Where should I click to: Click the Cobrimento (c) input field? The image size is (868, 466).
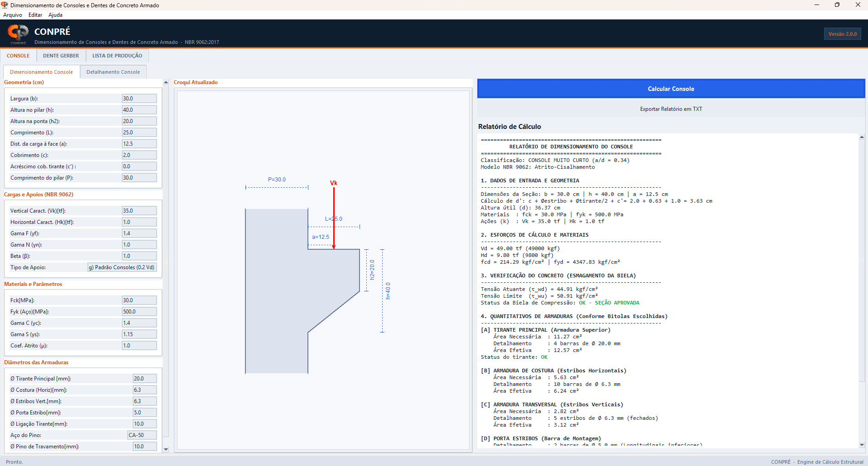click(x=139, y=155)
